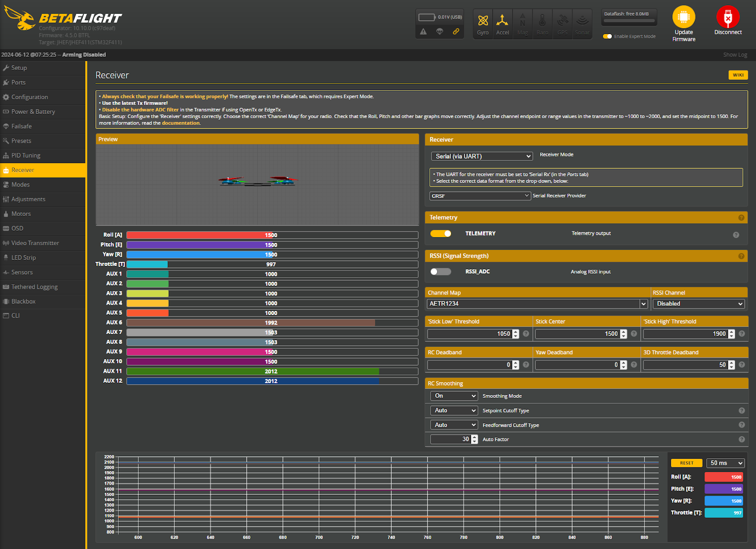Toggle Enable Expert Mode
This screenshot has height=549, width=756.
point(607,36)
